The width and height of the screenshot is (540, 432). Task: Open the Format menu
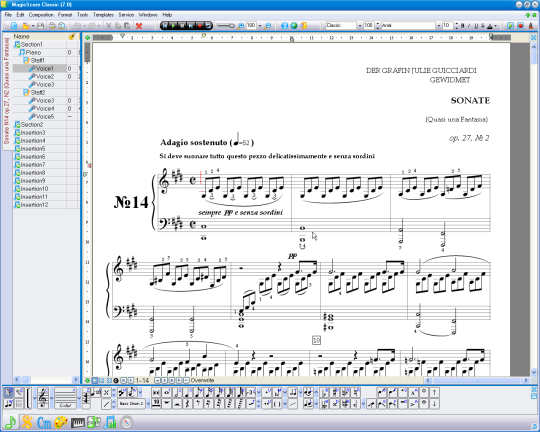point(65,15)
